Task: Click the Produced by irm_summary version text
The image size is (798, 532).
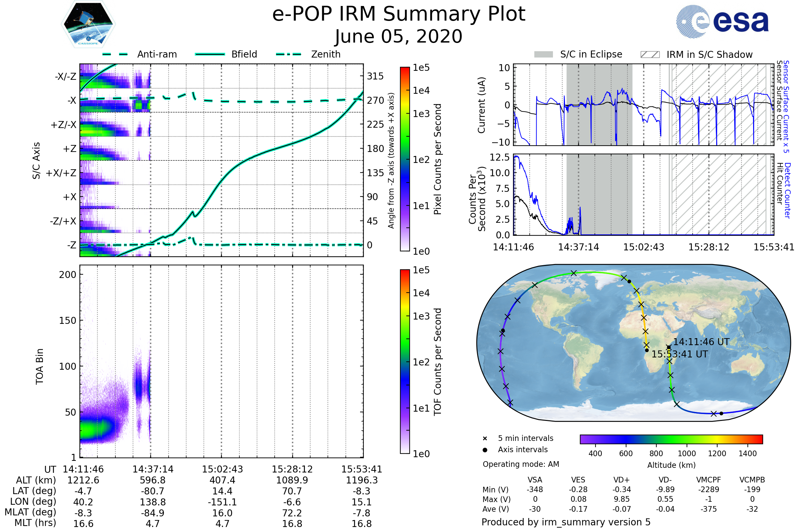Action: (x=566, y=522)
